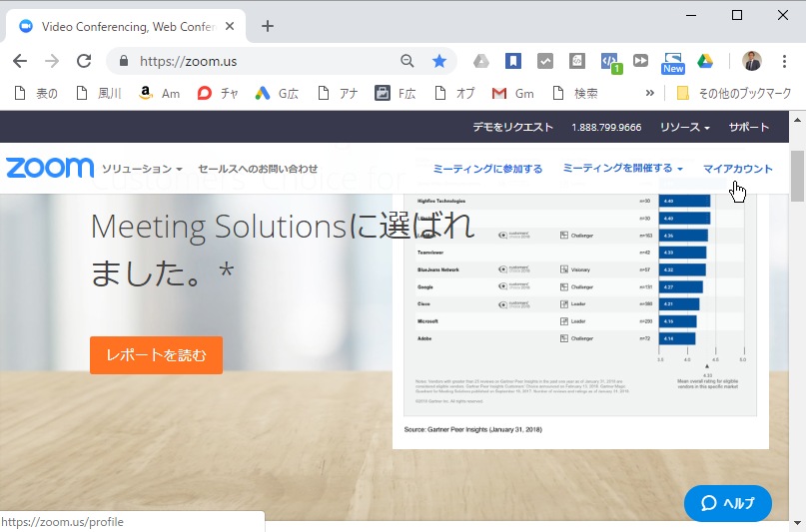Screen dimensions: 806x532
Task: Click the colored Google Drive extension icon
Action: pyautogui.click(x=705, y=61)
